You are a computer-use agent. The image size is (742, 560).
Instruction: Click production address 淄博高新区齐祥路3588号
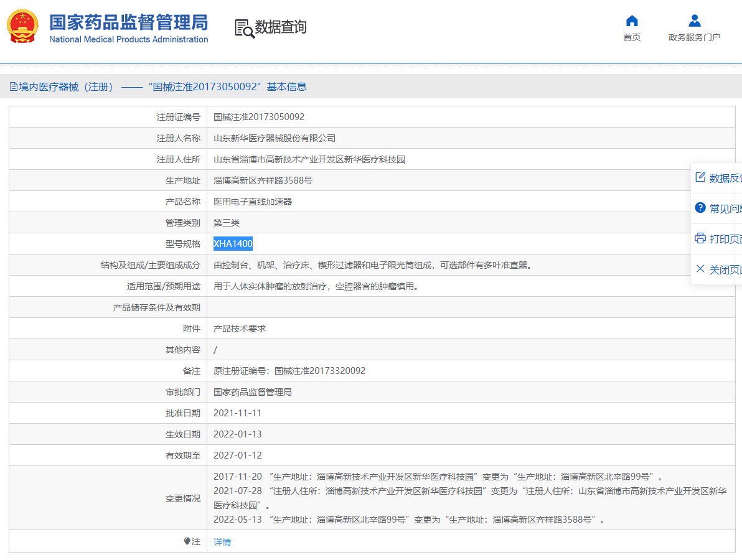(x=263, y=180)
